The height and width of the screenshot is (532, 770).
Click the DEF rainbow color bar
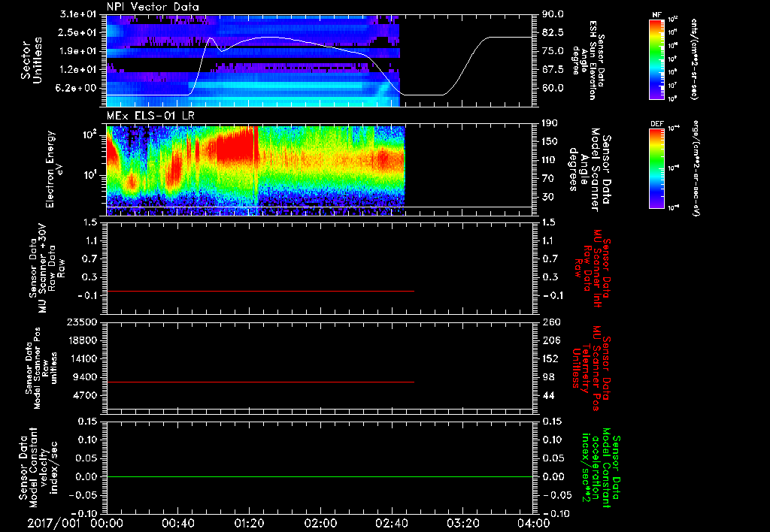(656, 168)
